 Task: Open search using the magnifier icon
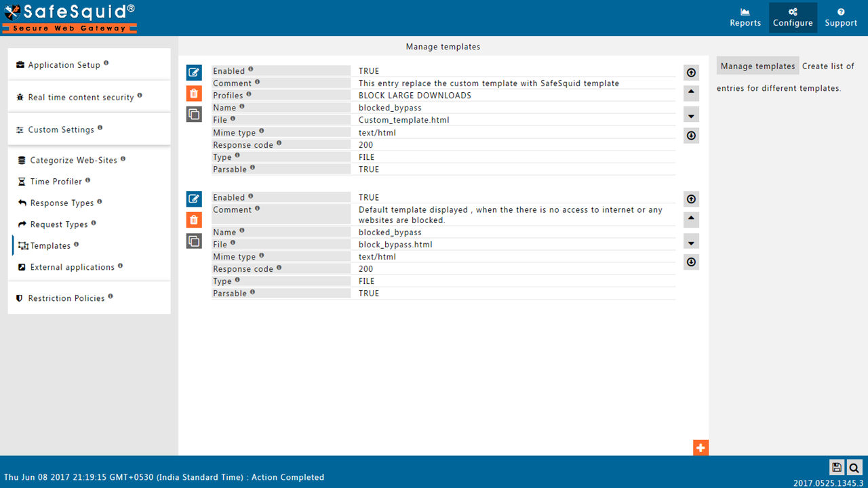coord(854,467)
